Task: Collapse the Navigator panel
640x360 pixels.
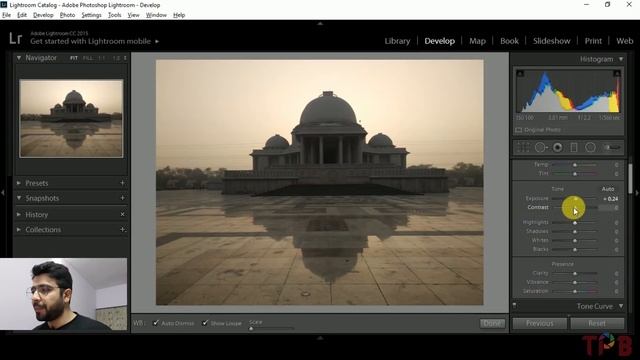Action: pyautogui.click(x=19, y=58)
